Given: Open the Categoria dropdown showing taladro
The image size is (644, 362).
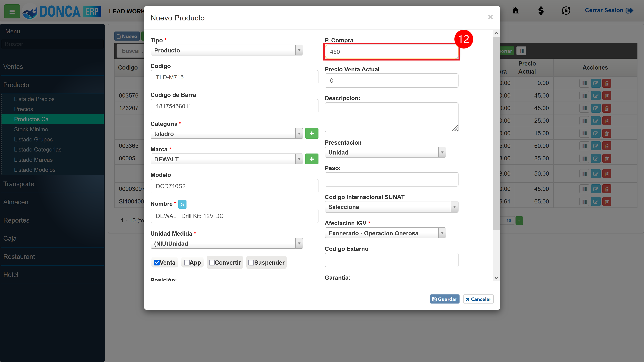Looking at the screenshot, I should point(227,133).
